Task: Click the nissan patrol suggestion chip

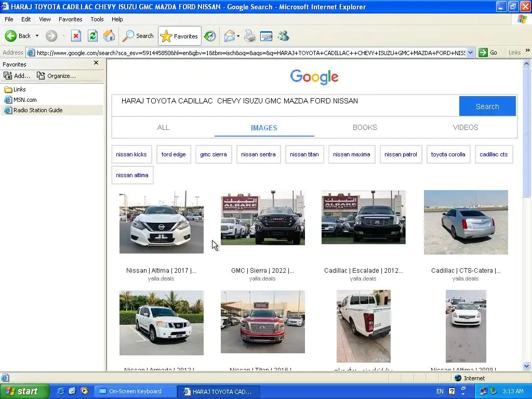Action: point(401,154)
